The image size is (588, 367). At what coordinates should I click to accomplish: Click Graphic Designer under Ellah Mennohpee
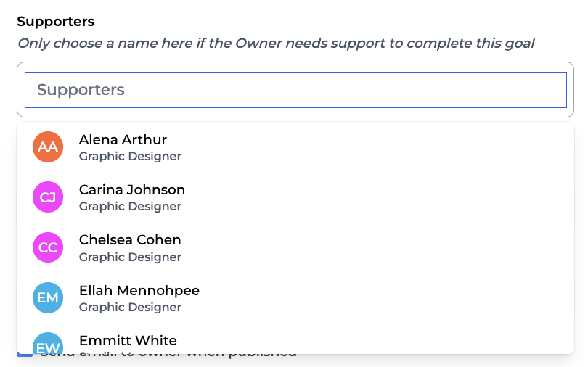pos(130,307)
